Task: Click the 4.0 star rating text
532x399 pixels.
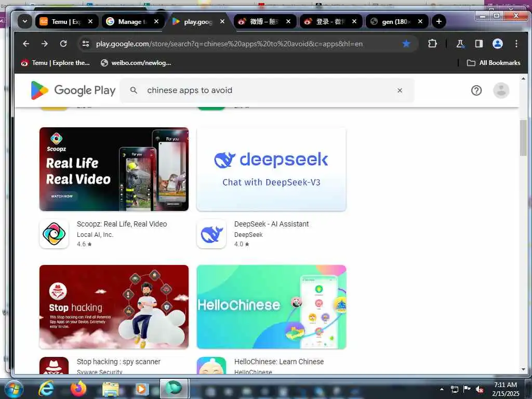Action: [x=242, y=244]
